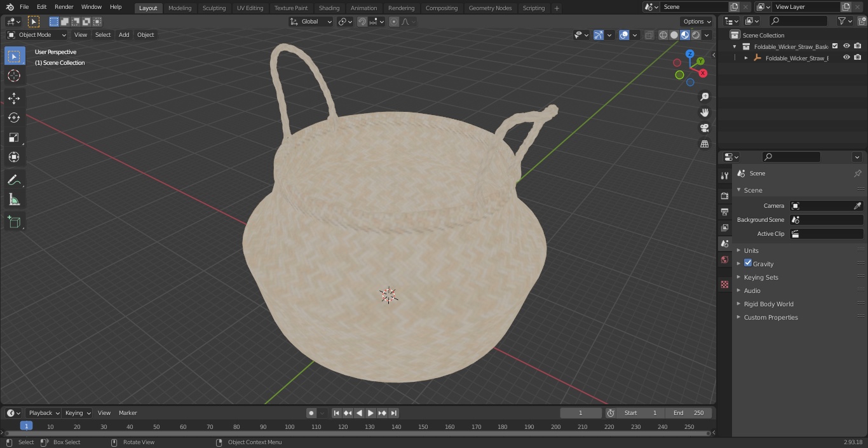The width and height of the screenshot is (868, 448).
Task: Open the Tool properties tab
Action: 724,176
